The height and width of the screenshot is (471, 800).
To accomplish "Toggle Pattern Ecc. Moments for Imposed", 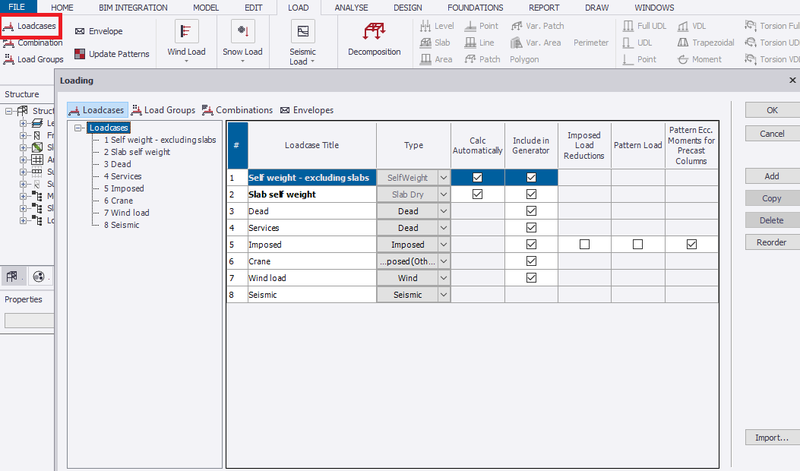I will (691, 244).
